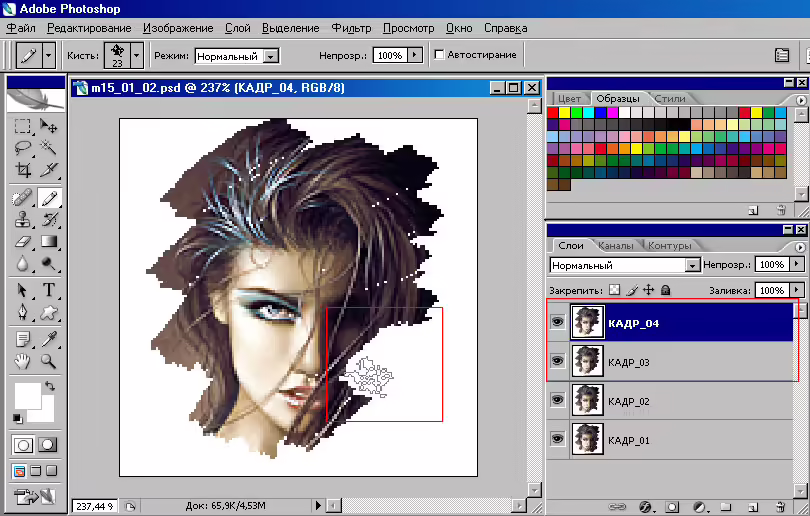Viewport: 810px width, 516px height.
Task: Open the Кисть brush picker dropdown
Action: click(137, 55)
